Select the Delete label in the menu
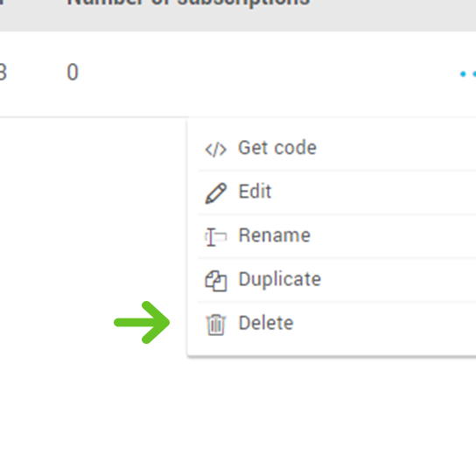 [266, 323]
